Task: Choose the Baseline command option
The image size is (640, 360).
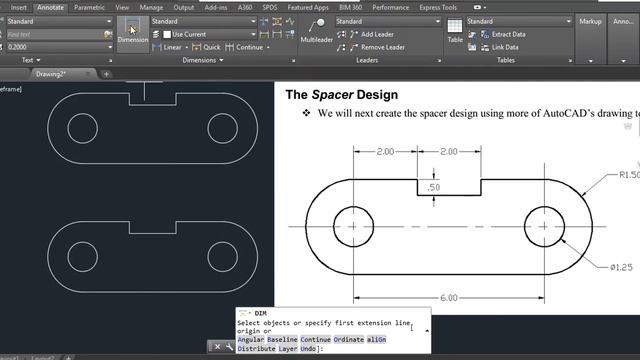Action: [282, 340]
